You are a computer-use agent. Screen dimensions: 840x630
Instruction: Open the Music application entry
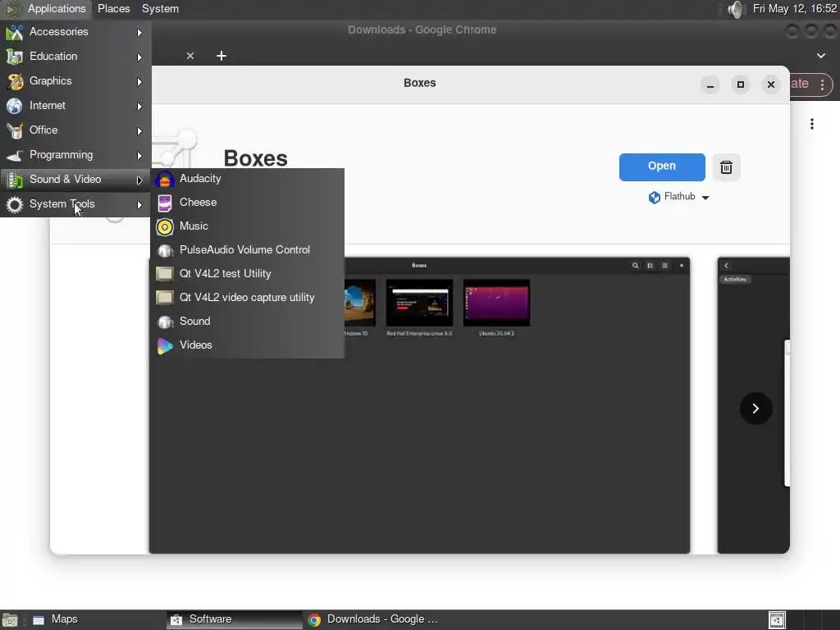point(248,226)
